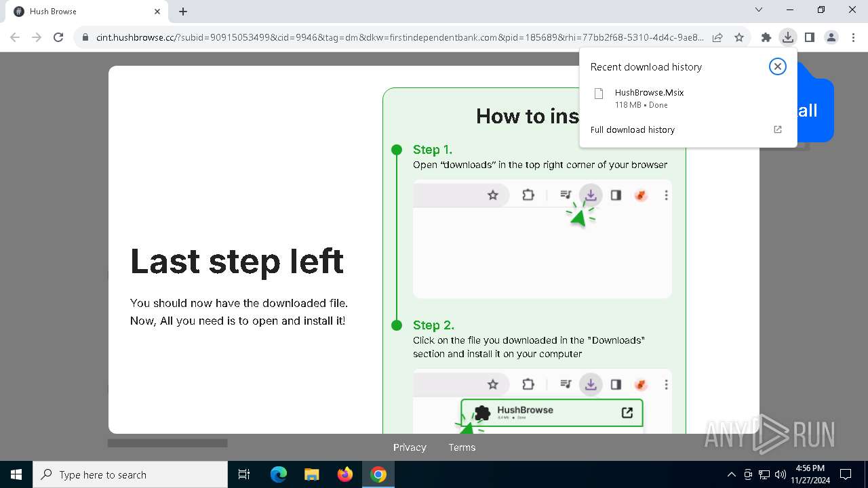View site info via the padlock icon
The width and height of the screenshot is (868, 488).
click(x=85, y=37)
